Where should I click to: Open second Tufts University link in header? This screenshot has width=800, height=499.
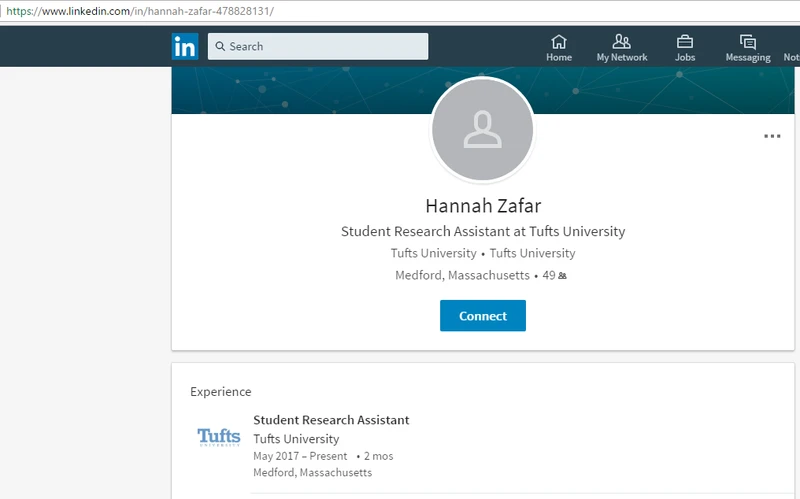(x=532, y=253)
